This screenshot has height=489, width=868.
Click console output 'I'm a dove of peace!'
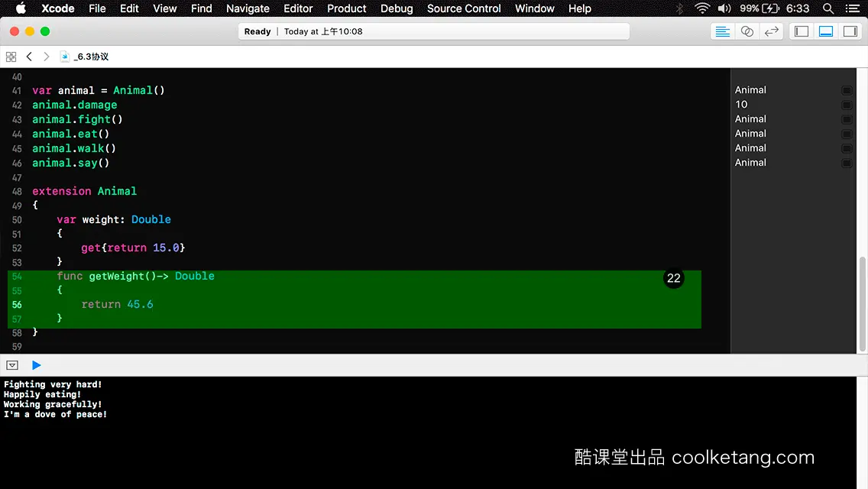55,414
